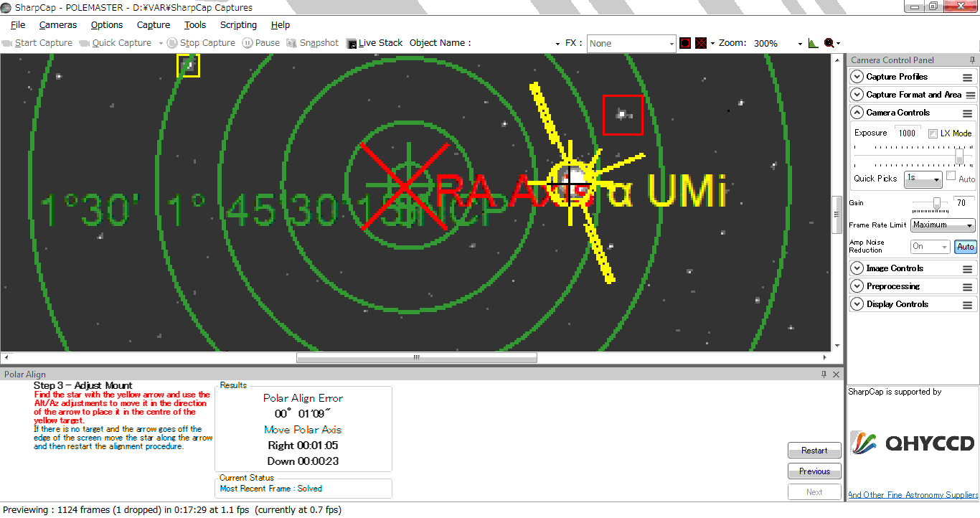Open the Object Name dropdown arrow
Screen dimensions: 980x518
(557, 44)
